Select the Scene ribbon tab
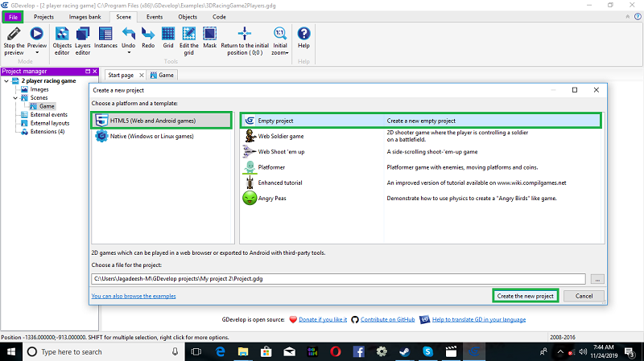Viewport: 644px width, 361px height. coord(124,17)
